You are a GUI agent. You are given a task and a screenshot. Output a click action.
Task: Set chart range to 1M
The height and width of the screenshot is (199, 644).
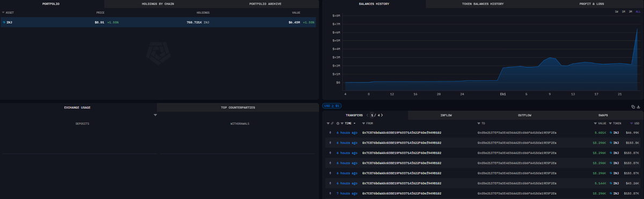coord(624,11)
